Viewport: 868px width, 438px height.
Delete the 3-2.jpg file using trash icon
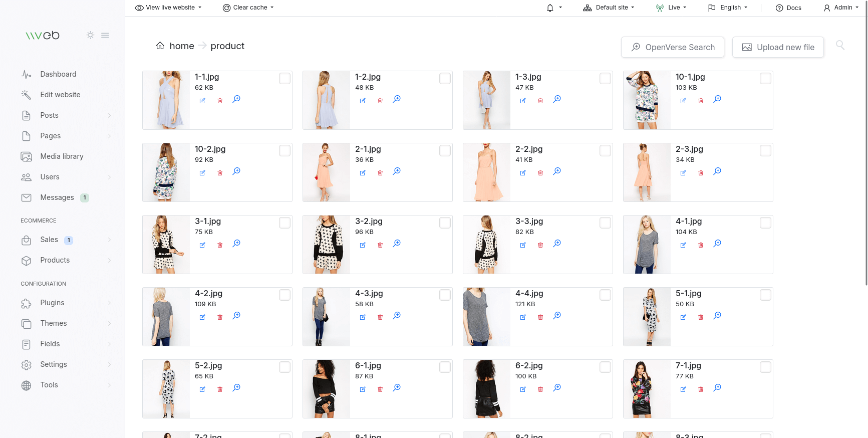point(380,245)
